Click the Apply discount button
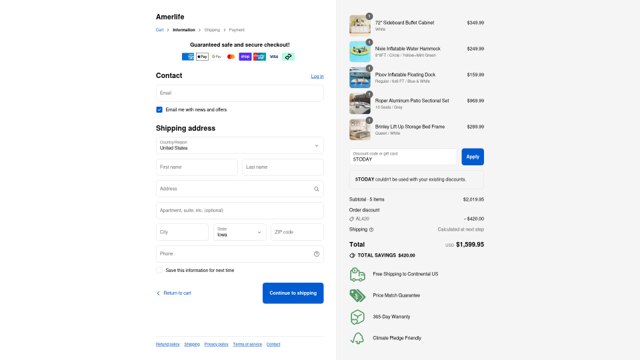 (x=473, y=157)
